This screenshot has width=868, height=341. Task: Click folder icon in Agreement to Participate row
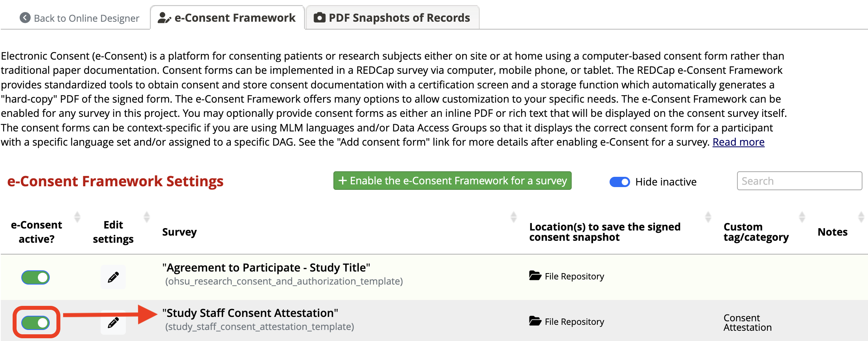click(535, 275)
